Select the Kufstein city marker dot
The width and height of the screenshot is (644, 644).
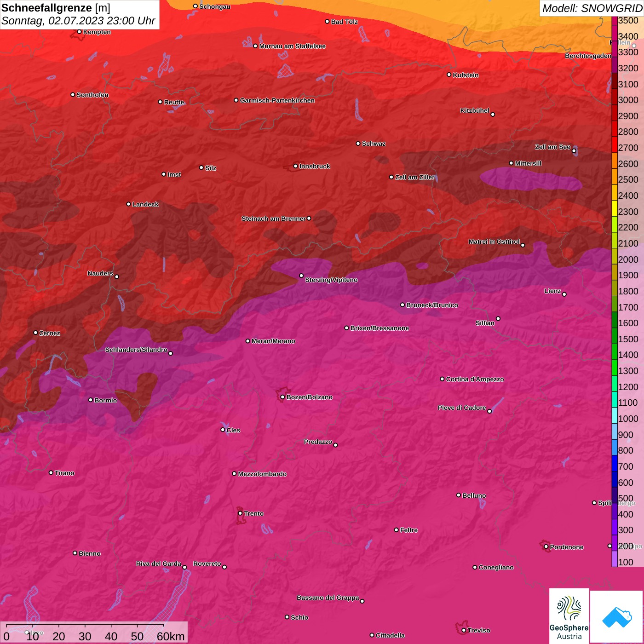click(449, 75)
